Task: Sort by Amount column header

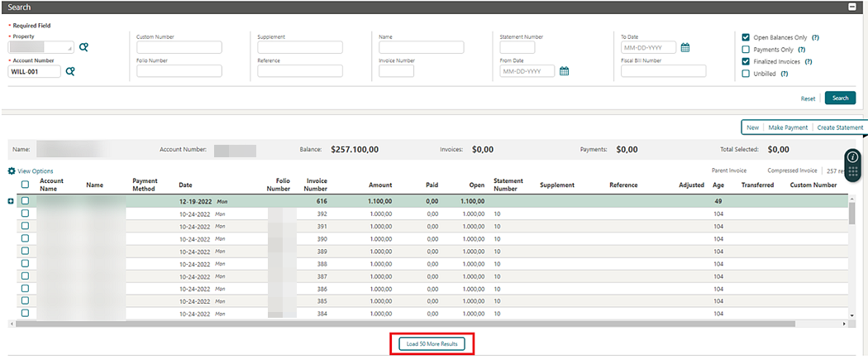Action: point(379,185)
